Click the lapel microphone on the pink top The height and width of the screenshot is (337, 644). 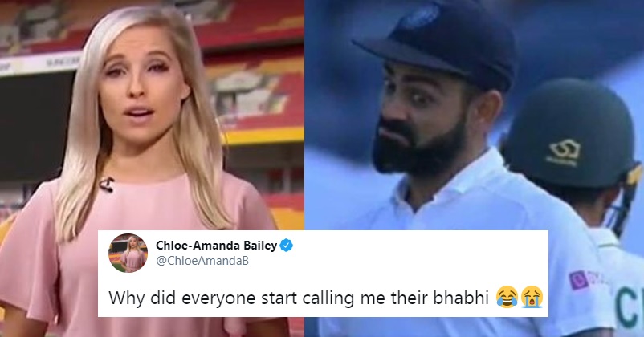point(106,185)
